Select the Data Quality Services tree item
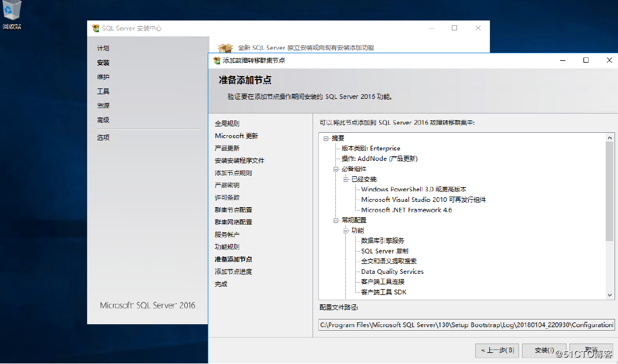This screenshot has width=618, height=364. 392,271
